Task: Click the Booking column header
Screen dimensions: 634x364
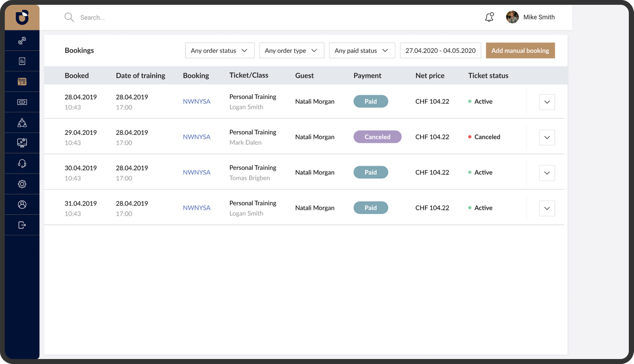Action: pyautogui.click(x=196, y=76)
